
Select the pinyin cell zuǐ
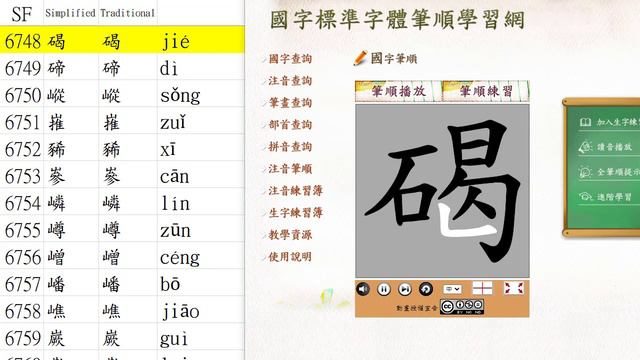tap(201, 122)
